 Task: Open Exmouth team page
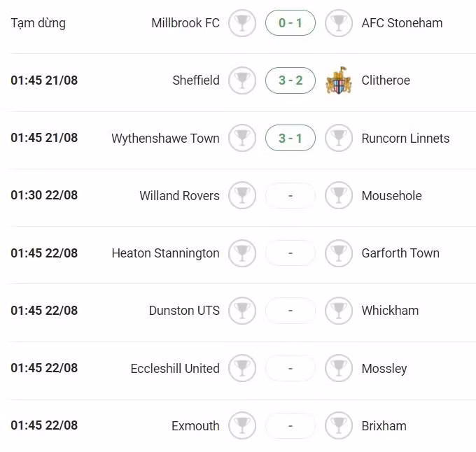coord(195,425)
